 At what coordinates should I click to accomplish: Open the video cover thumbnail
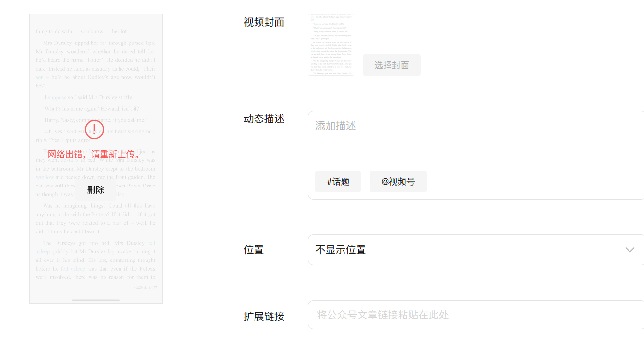coord(331,45)
